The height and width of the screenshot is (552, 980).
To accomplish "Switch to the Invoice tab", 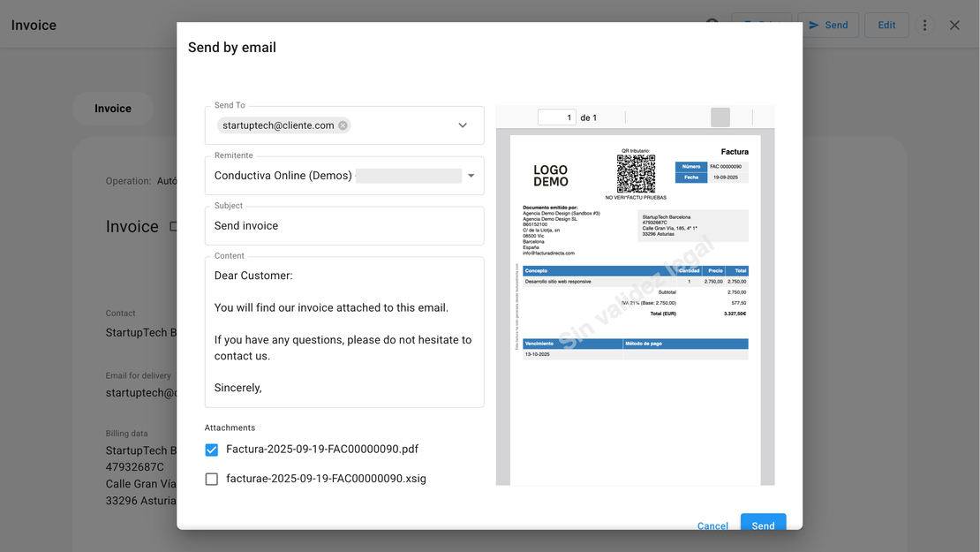I will coord(113,109).
